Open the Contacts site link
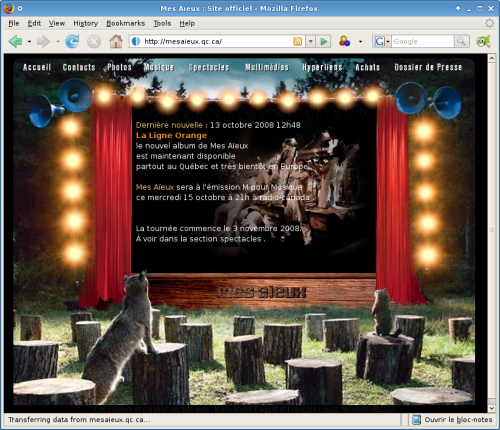The width and height of the screenshot is (500, 430). (x=79, y=67)
